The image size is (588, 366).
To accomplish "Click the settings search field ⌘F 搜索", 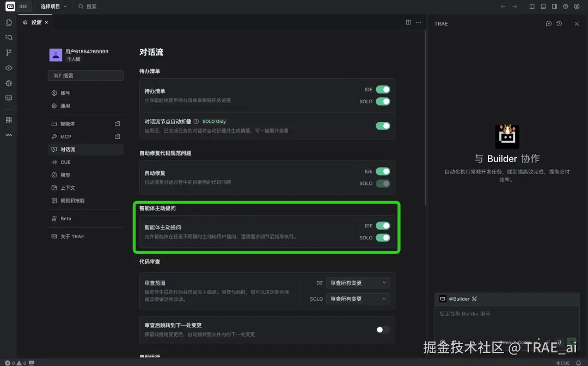I will click(x=85, y=75).
